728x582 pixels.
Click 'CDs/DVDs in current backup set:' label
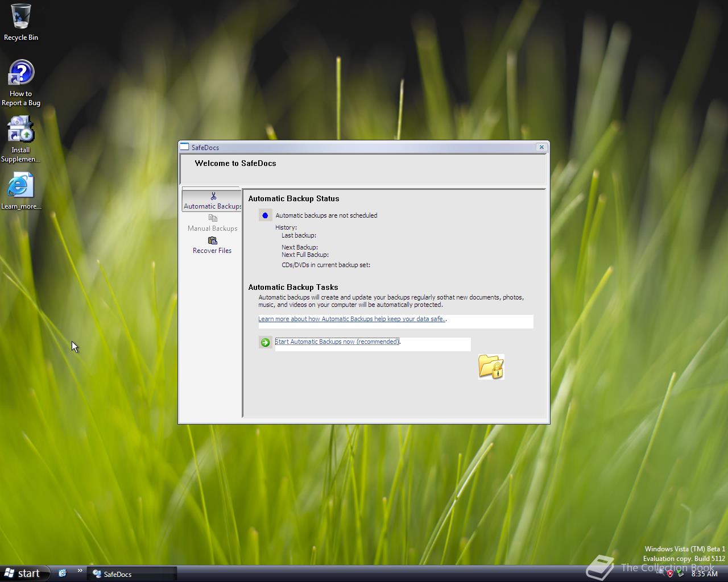pyautogui.click(x=326, y=265)
